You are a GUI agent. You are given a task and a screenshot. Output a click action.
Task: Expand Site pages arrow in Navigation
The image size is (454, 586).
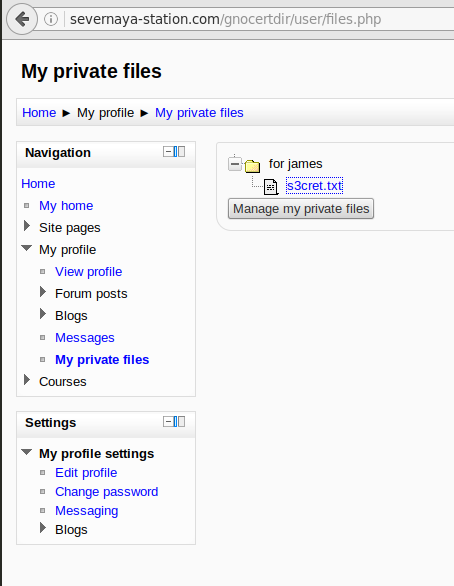pyautogui.click(x=27, y=226)
